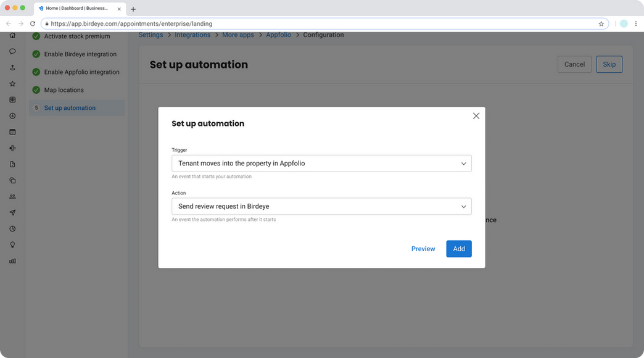Open the clock icon in the sidebar
Viewport: 644px width, 358px height.
(12, 228)
